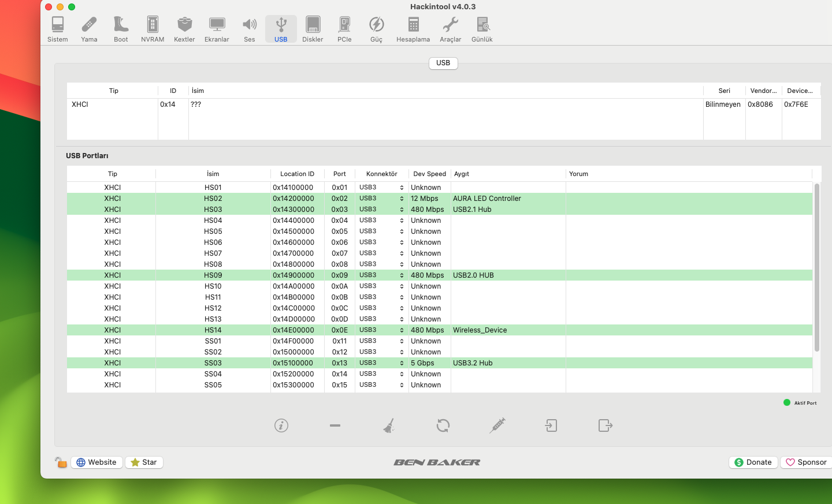The width and height of the screenshot is (832, 504).
Task: Open the NVRAM toolbar section
Action: pyautogui.click(x=153, y=29)
